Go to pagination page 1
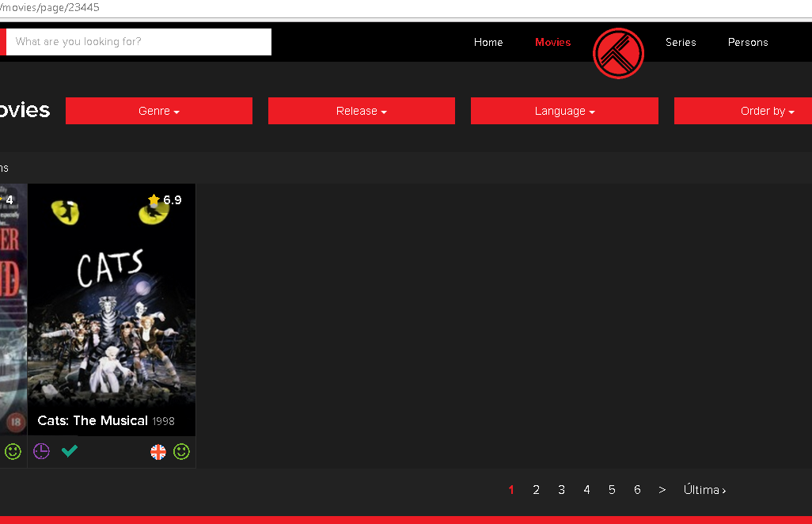This screenshot has width=812, height=524. [511, 490]
